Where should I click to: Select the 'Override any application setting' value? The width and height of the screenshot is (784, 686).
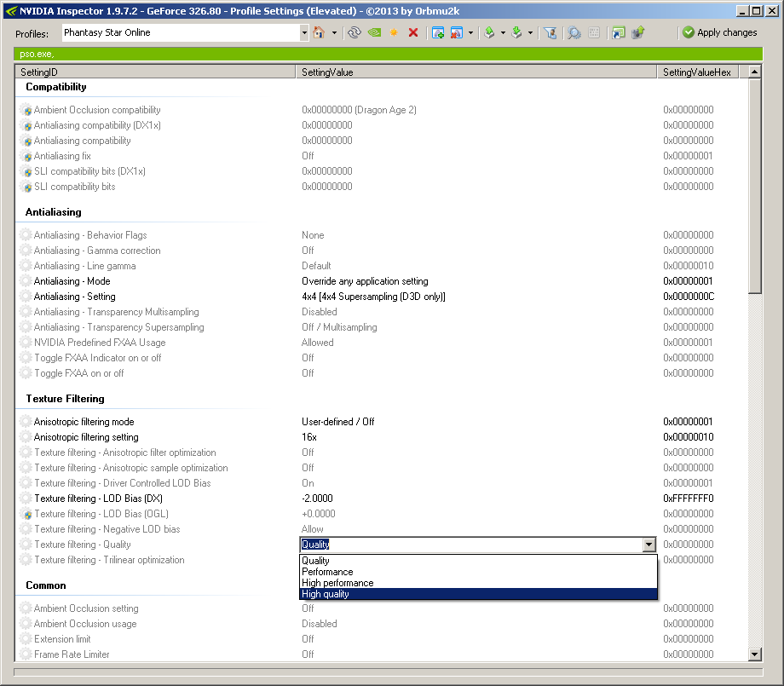pos(365,281)
